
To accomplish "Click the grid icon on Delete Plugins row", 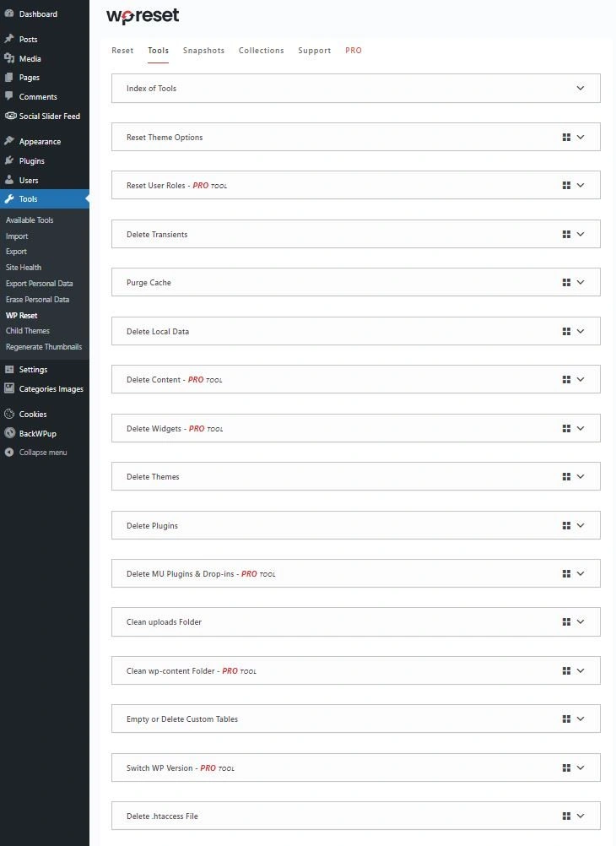I will pos(566,525).
